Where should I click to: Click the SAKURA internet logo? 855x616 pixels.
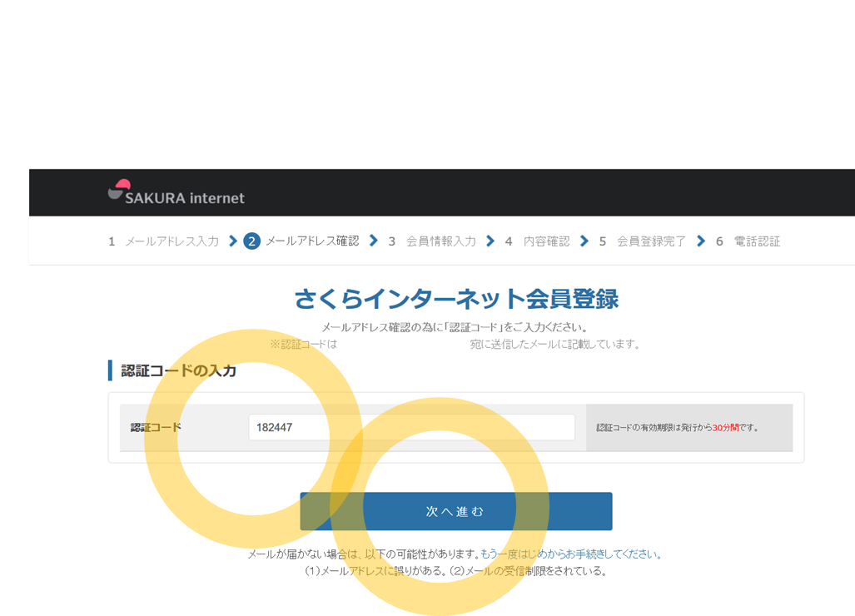pos(176,192)
